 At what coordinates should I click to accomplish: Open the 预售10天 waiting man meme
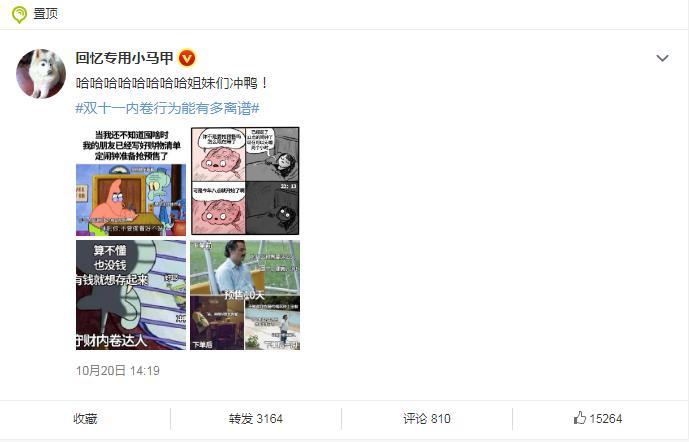click(245, 295)
